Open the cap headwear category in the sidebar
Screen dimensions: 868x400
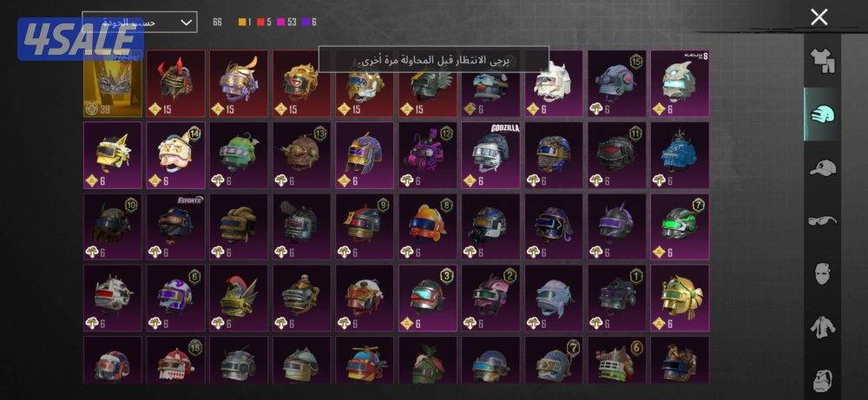tap(822, 167)
